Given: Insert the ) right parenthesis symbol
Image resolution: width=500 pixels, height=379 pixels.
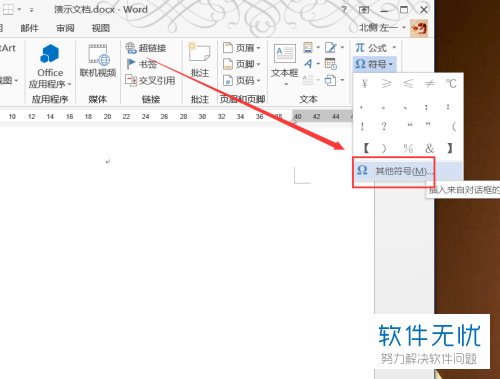Looking at the screenshot, I should 384,148.
